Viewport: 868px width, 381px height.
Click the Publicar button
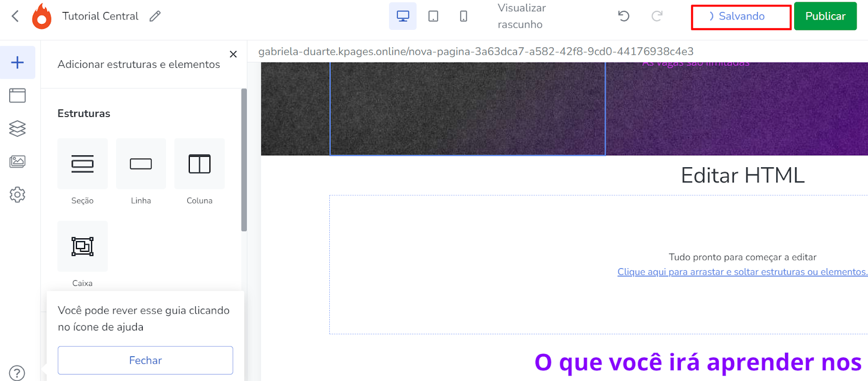825,16
